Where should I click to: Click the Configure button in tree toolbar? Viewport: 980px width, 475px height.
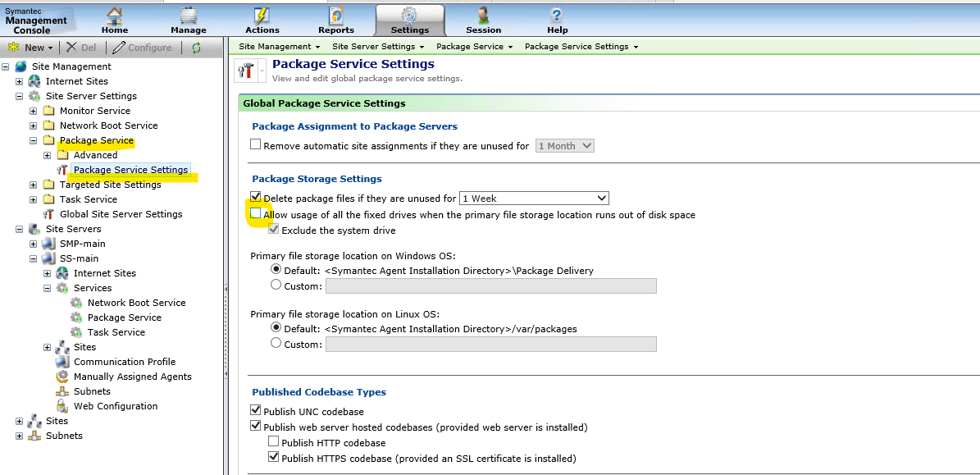142,48
